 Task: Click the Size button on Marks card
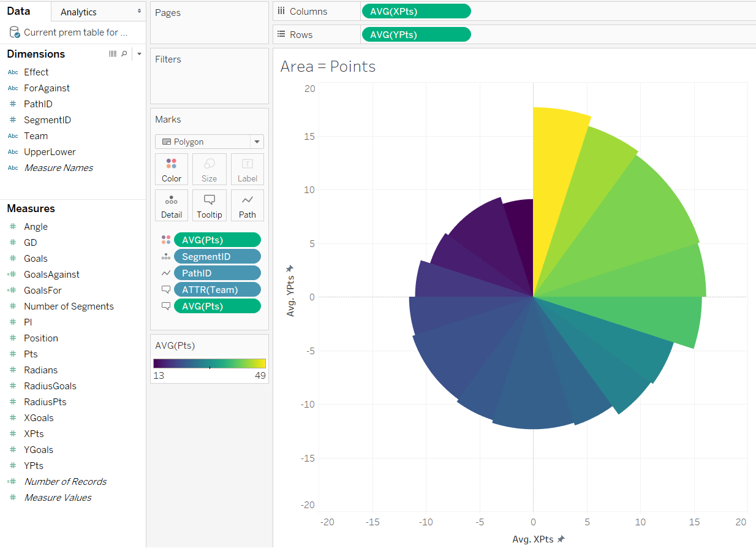[x=210, y=169]
